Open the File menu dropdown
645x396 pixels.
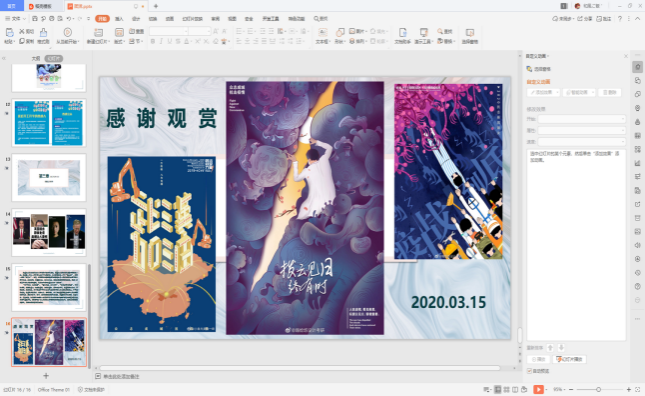(x=15, y=19)
